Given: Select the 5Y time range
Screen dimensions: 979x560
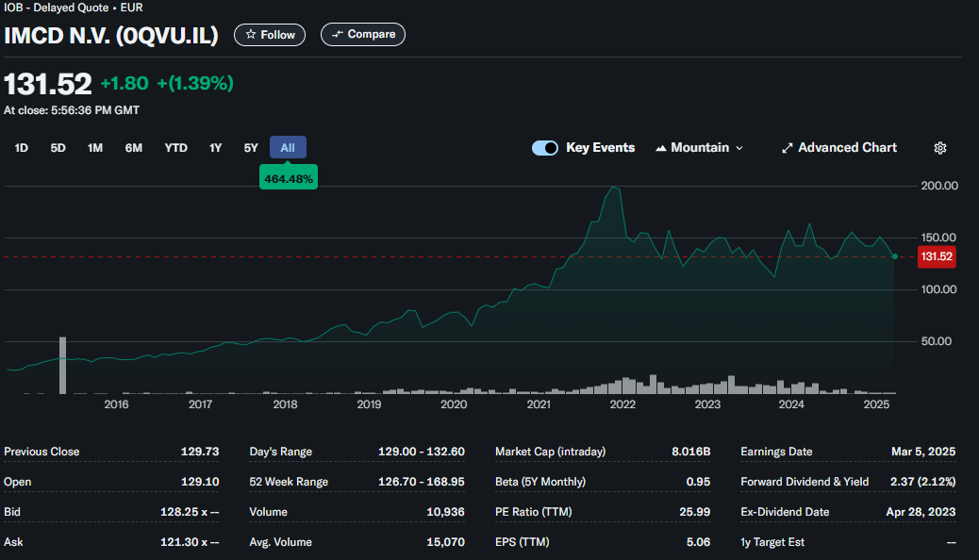Looking at the screenshot, I should click(x=251, y=148).
